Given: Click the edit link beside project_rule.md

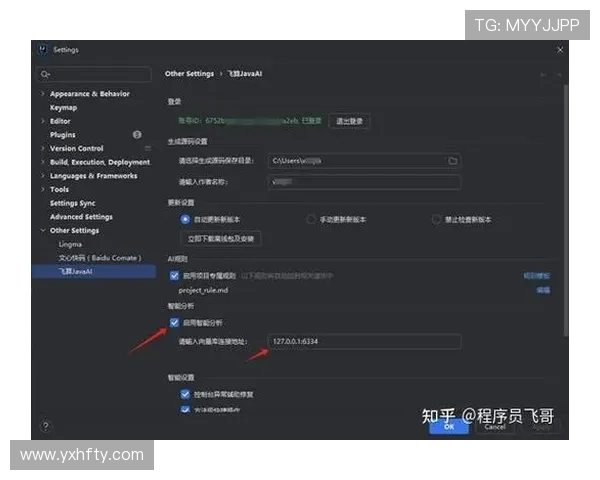Looking at the screenshot, I should (543, 291).
